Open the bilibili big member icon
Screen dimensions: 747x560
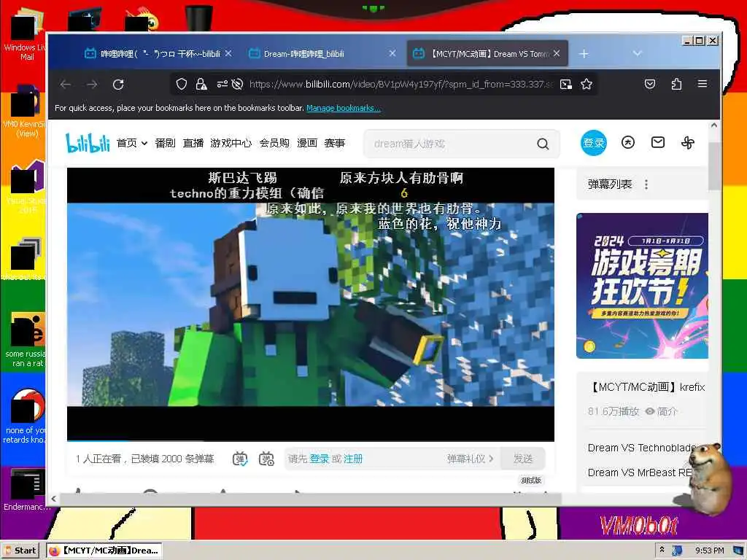click(x=628, y=142)
